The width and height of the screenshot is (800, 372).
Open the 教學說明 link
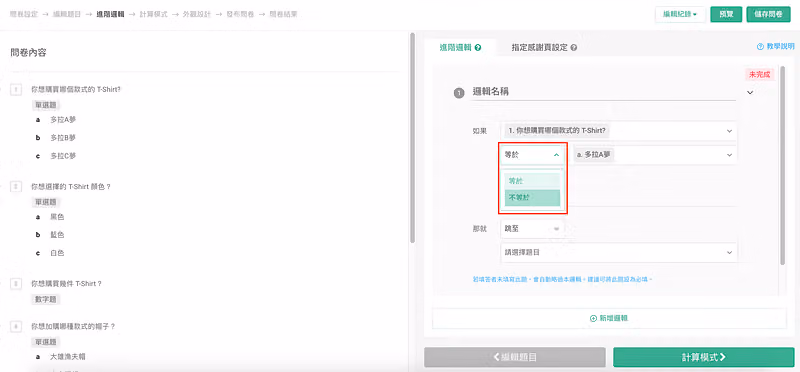[776, 46]
